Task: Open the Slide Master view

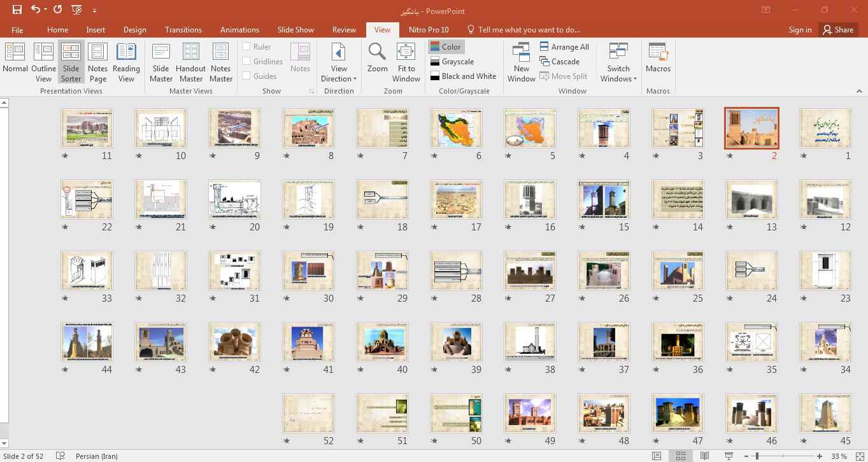Action: coord(161,62)
